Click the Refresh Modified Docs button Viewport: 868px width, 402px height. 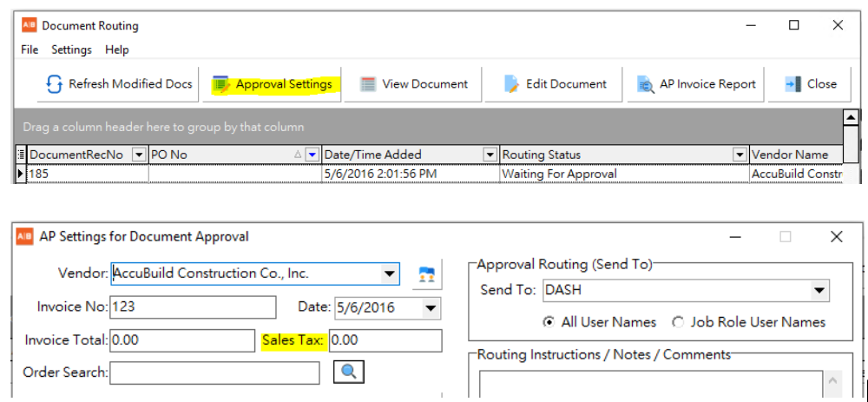[117, 84]
